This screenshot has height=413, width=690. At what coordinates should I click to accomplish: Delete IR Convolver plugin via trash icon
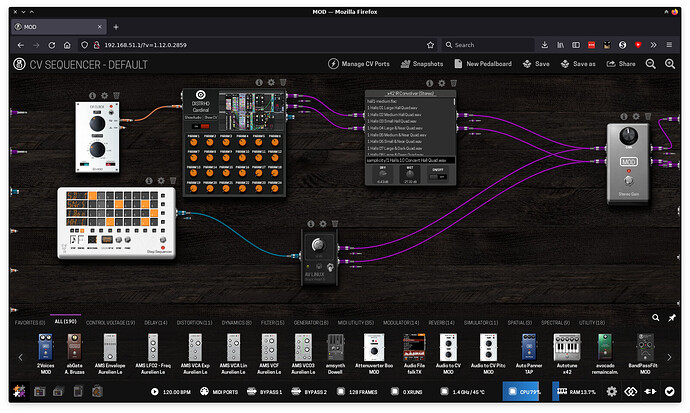click(x=453, y=83)
